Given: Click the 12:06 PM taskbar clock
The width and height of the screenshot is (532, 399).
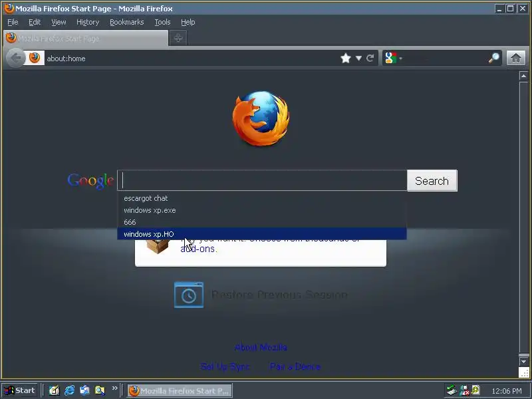Looking at the screenshot, I should click(506, 391).
